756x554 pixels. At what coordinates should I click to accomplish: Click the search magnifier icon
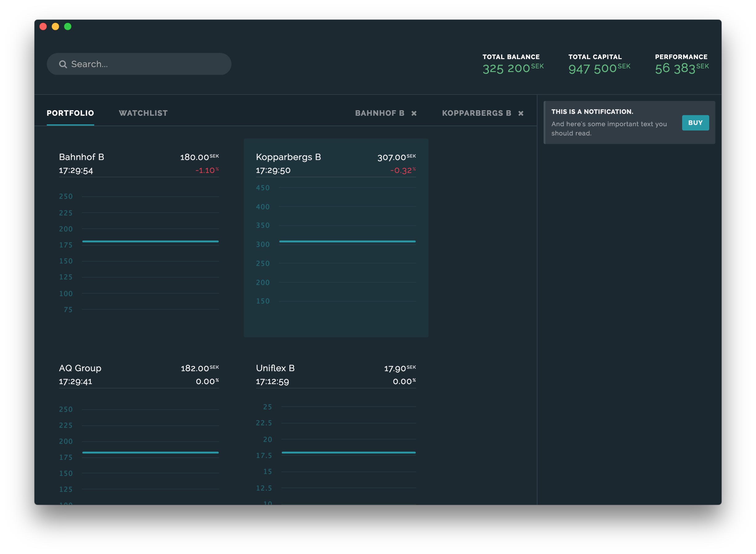coord(63,64)
